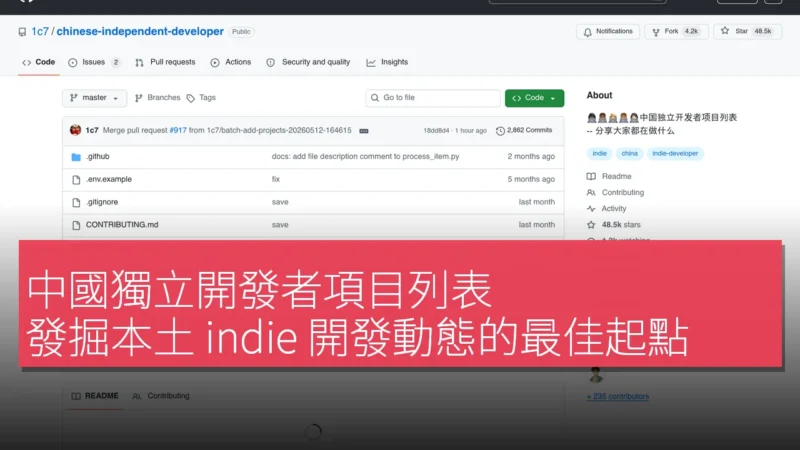The image size is (800, 450).
Task: Click the .github folder icon
Action: (76, 157)
